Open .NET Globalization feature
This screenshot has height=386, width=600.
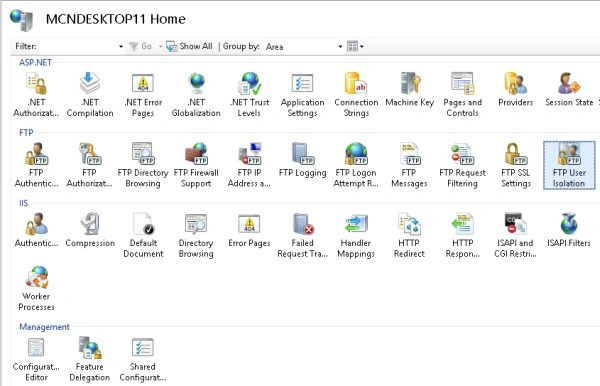(196, 94)
